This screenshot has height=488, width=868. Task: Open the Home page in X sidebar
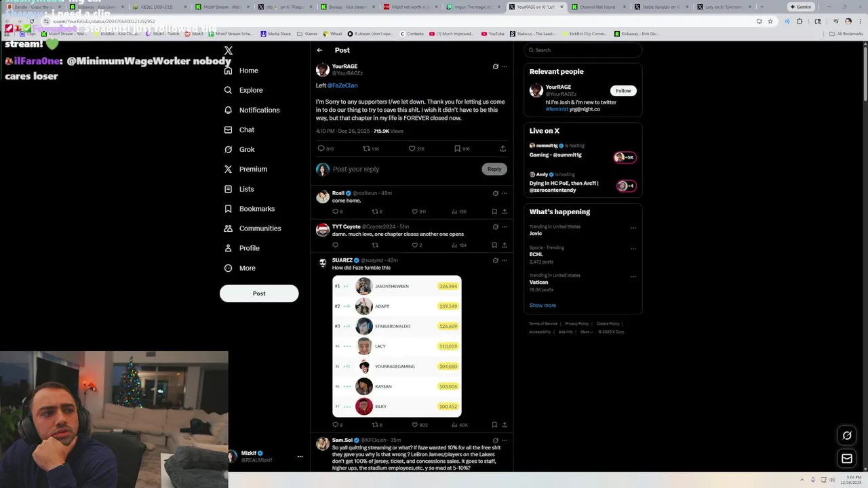pyautogui.click(x=241, y=70)
